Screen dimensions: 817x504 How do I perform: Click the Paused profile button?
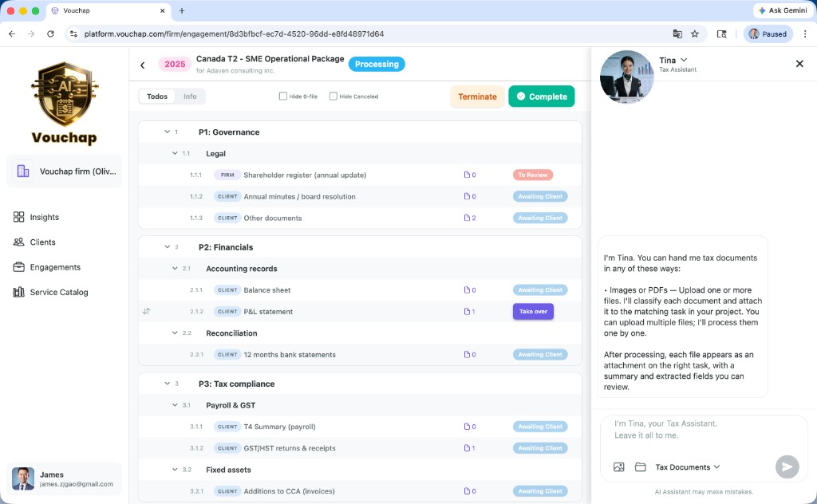coord(768,33)
